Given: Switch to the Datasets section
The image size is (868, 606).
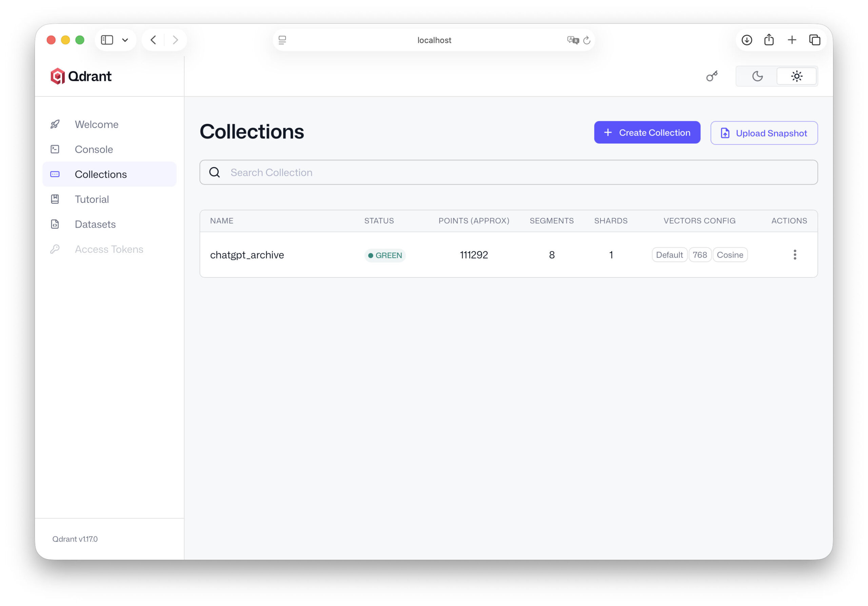Looking at the screenshot, I should (x=95, y=224).
